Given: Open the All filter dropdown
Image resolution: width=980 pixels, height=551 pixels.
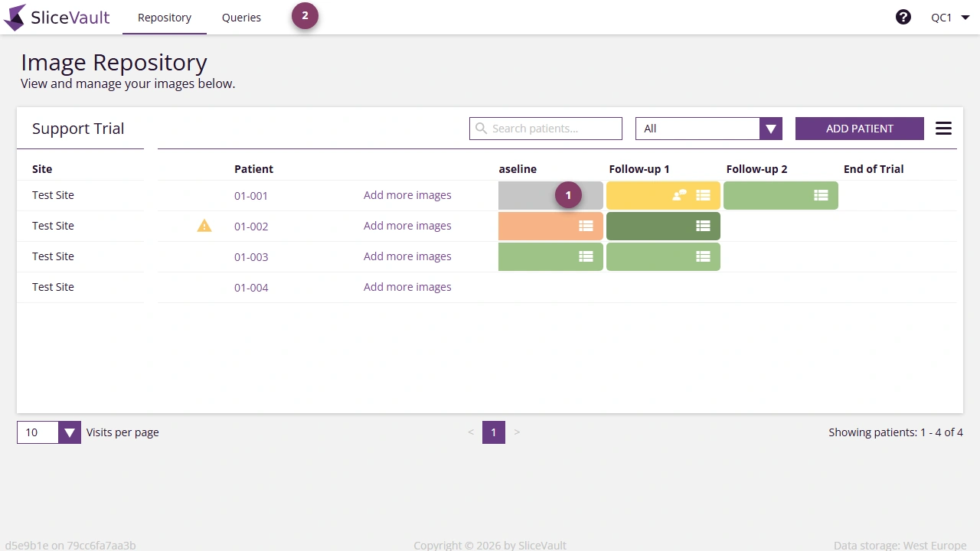Looking at the screenshot, I should 770,128.
